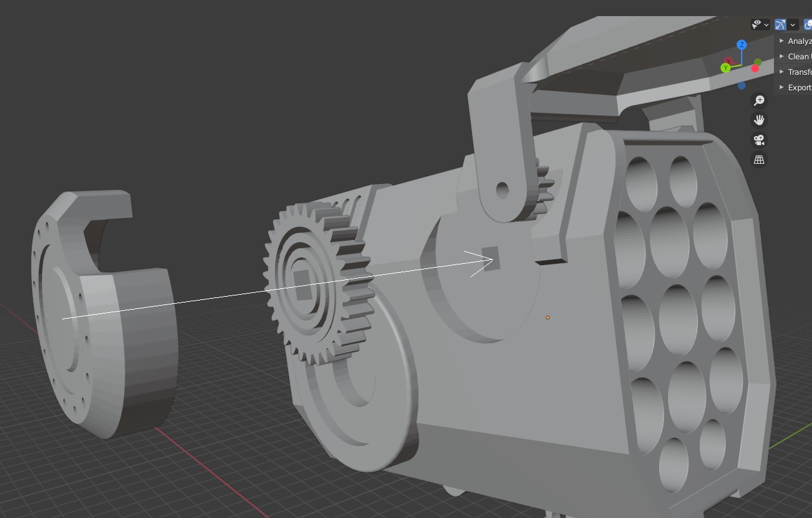Toggle viewport overlays with the eye-cursor icon

coord(756,24)
